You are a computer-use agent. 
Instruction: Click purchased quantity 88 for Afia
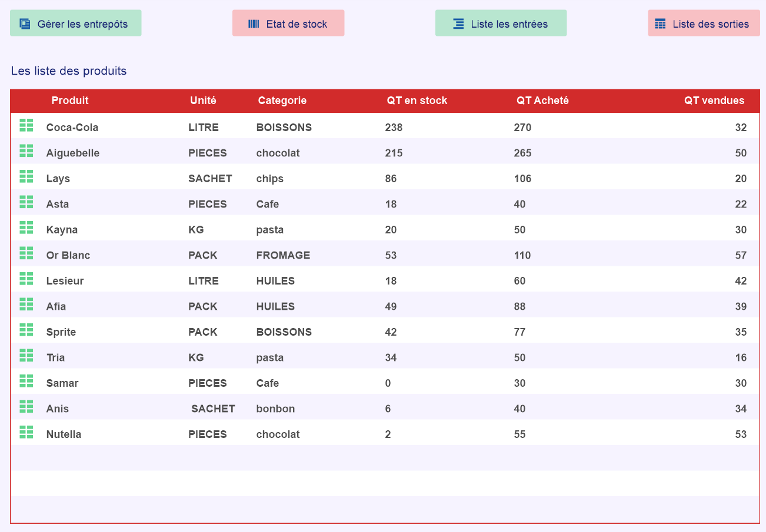pos(519,307)
